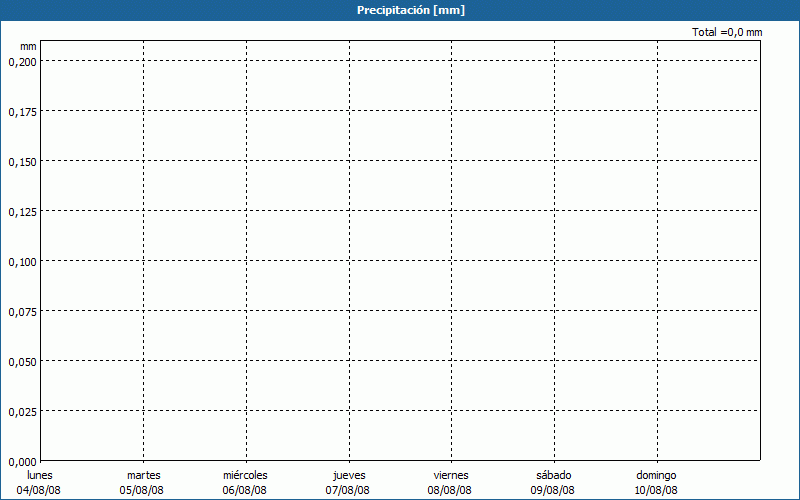Click the lunes day label
This screenshot has width=800, height=500.
(x=39, y=475)
